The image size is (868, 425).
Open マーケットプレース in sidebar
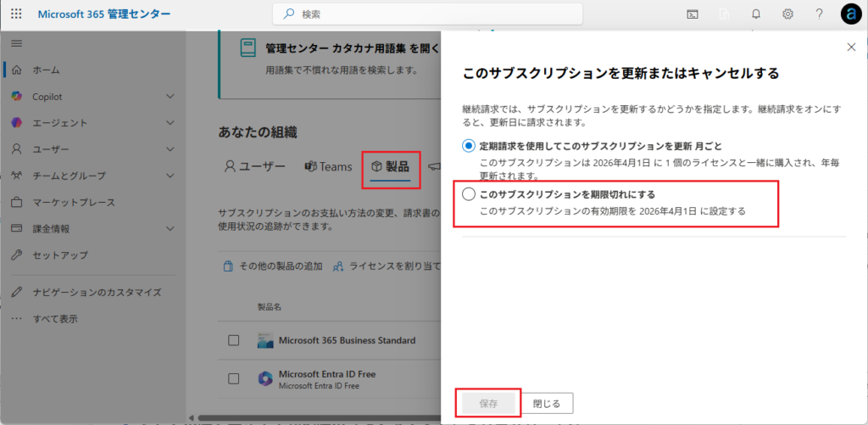coord(74,202)
